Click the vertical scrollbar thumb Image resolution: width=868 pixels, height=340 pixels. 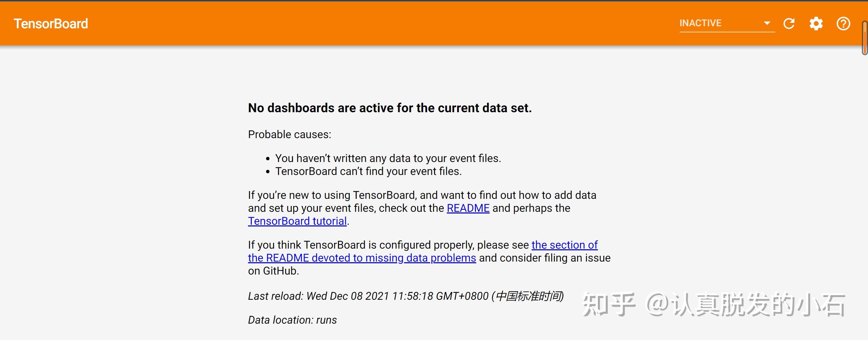[x=865, y=38]
